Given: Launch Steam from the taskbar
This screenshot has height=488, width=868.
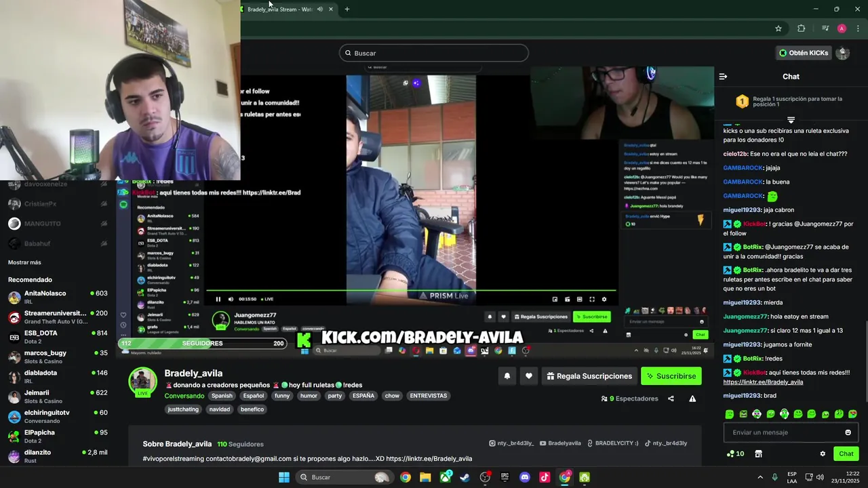Looking at the screenshot, I should tap(465, 477).
